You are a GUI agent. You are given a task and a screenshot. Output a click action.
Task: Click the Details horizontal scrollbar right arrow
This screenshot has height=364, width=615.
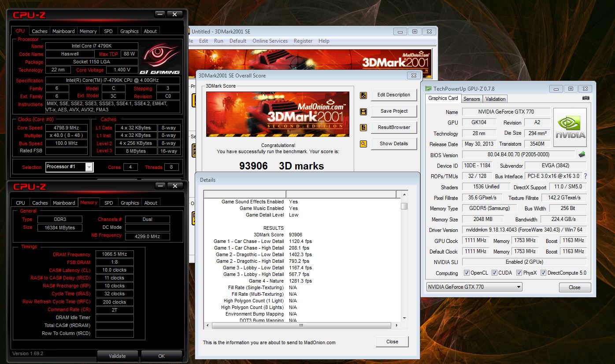[x=396, y=326]
